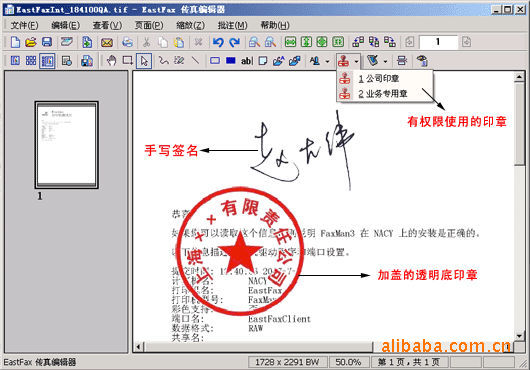Click the Undo arrow icon
Viewport: 530px width, 370px height.
tap(218, 42)
